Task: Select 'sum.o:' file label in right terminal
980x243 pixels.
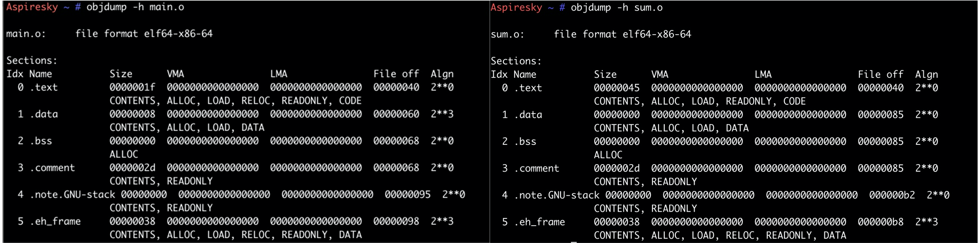Action: point(507,34)
